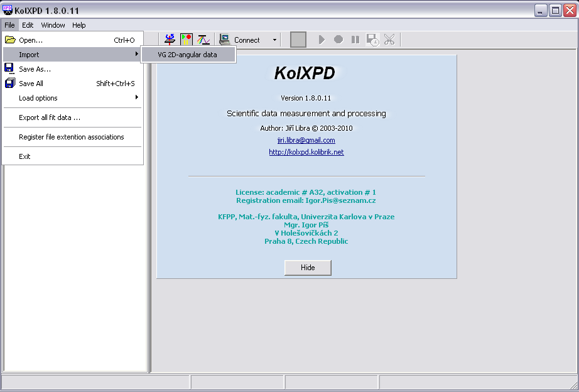Expand the Load options submenu

coord(73,98)
